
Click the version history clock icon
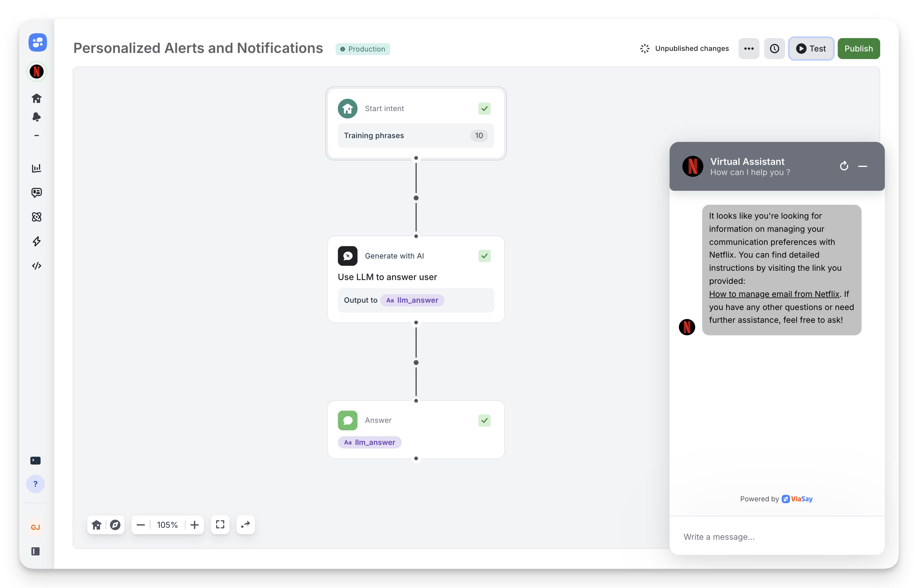(774, 49)
